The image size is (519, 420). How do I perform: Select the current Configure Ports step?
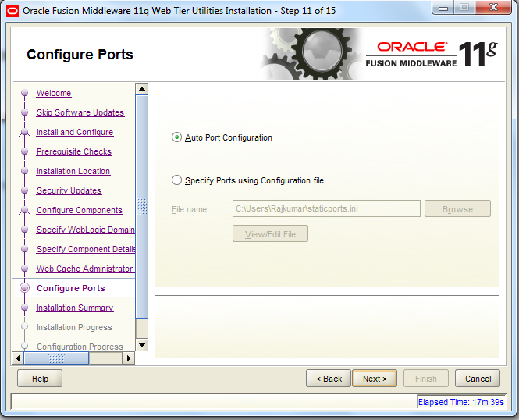tap(70, 288)
